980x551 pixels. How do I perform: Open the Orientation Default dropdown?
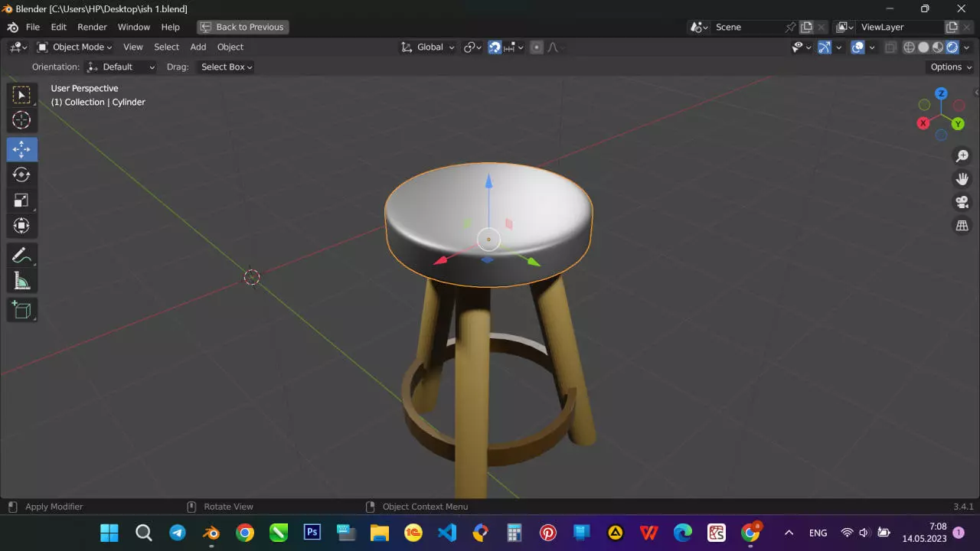pos(121,67)
